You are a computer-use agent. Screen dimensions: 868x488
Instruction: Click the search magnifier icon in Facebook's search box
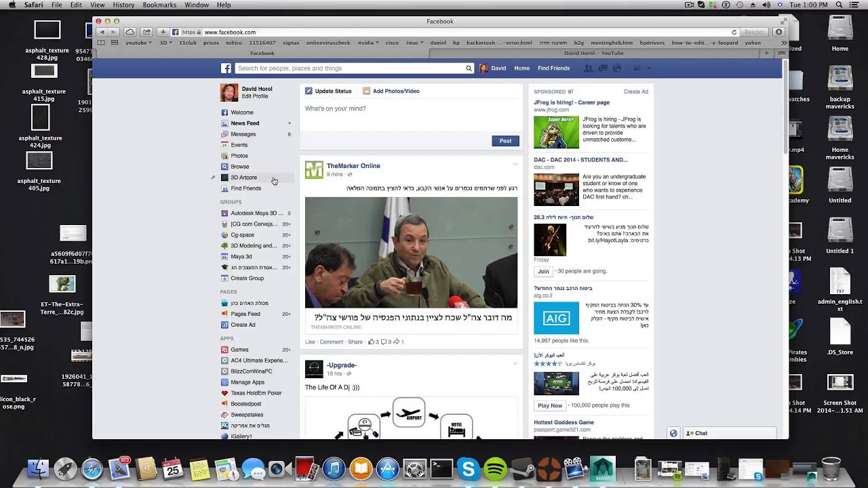[468, 68]
